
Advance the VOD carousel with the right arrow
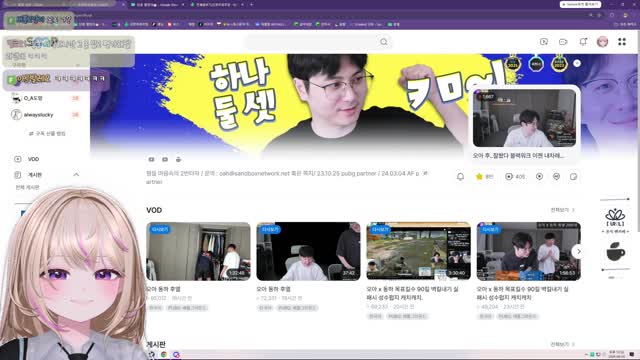pos(578,251)
